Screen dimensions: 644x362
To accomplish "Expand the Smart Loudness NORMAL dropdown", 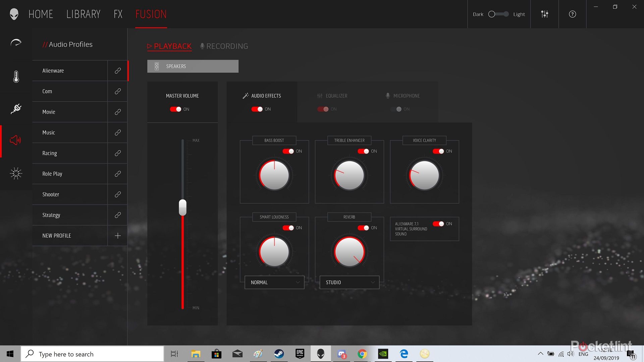I will (274, 283).
